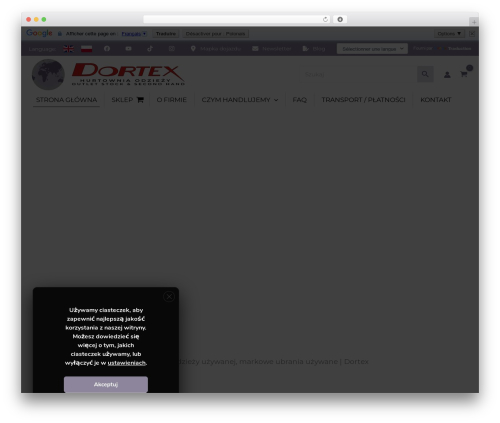This screenshot has height=423, width=500.
Task: Open the KONTAKT menu item
Action: pyautogui.click(x=436, y=100)
